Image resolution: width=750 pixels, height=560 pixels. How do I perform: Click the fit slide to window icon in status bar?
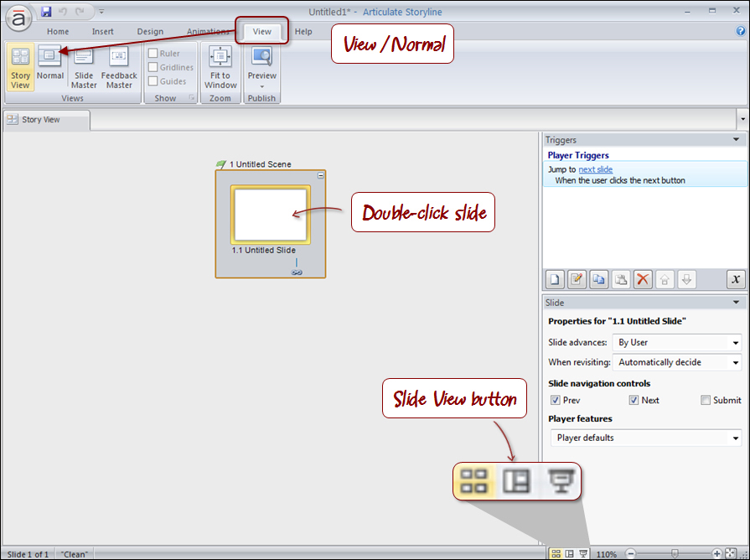point(731,553)
